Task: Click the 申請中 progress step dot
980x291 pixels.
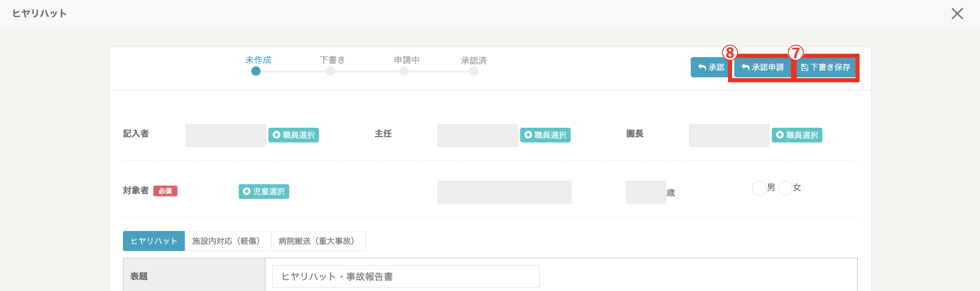Action: coord(404,71)
